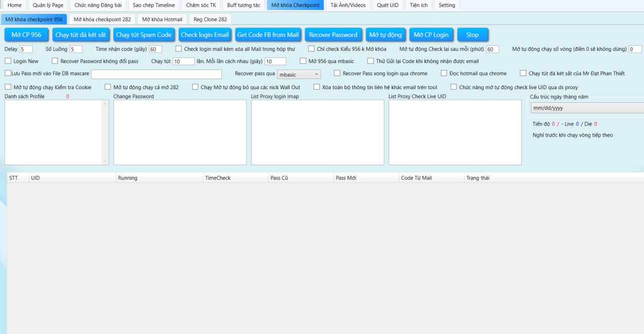Image resolution: width=644 pixels, height=334 pixels.
Task: Start the Mở tự động button
Action: coord(385,35)
